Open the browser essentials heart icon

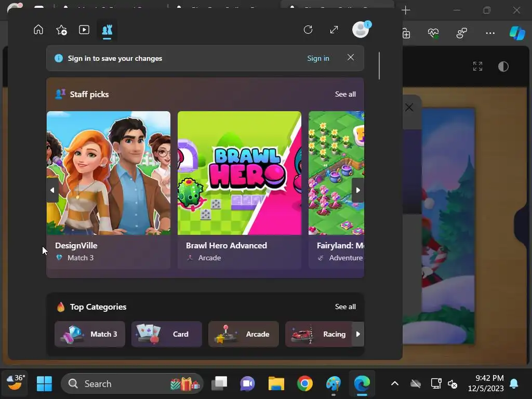coord(433,33)
